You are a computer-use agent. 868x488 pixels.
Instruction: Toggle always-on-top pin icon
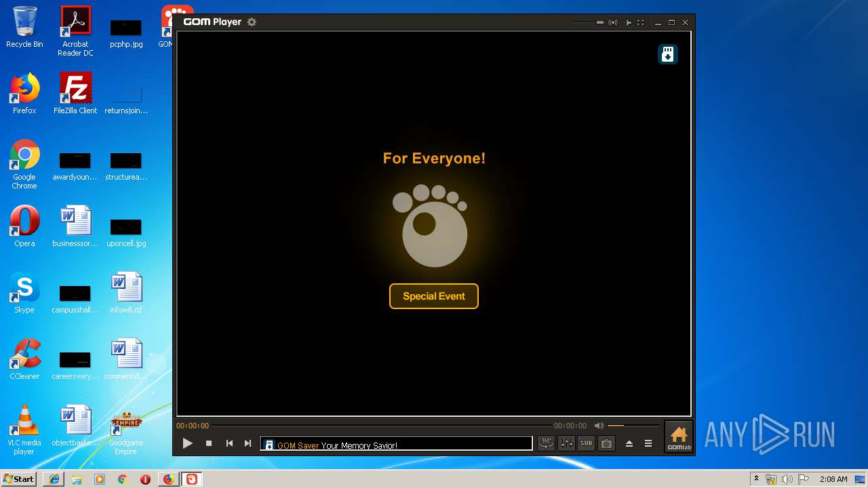(627, 22)
